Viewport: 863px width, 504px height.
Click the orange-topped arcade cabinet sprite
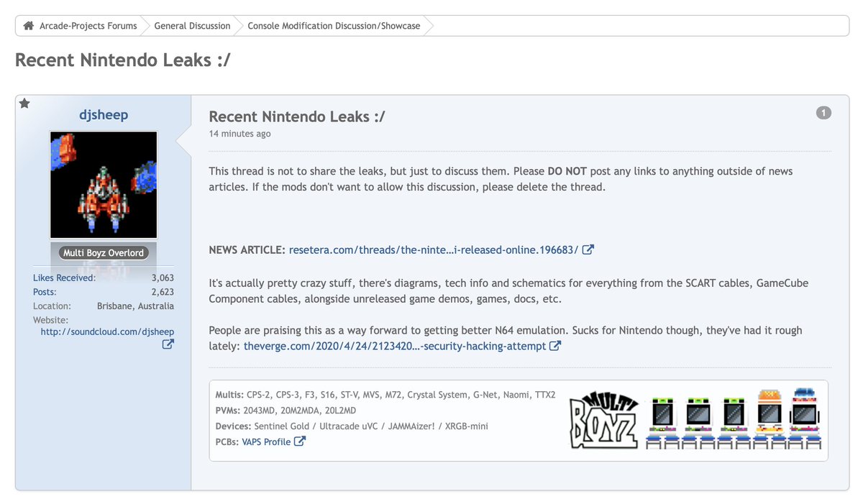770,419
